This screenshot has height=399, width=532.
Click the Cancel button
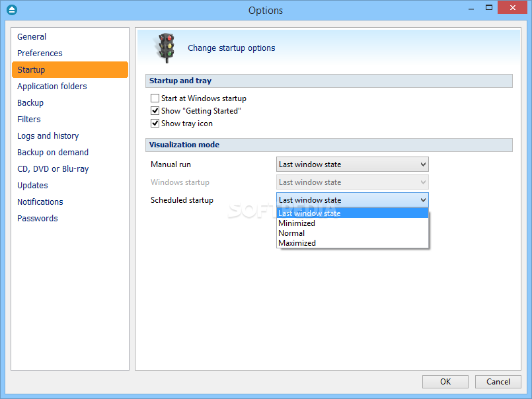tap(498, 382)
